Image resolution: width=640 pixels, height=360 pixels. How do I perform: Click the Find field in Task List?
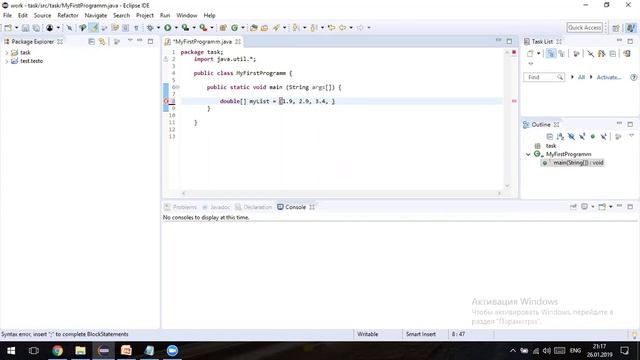(544, 77)
